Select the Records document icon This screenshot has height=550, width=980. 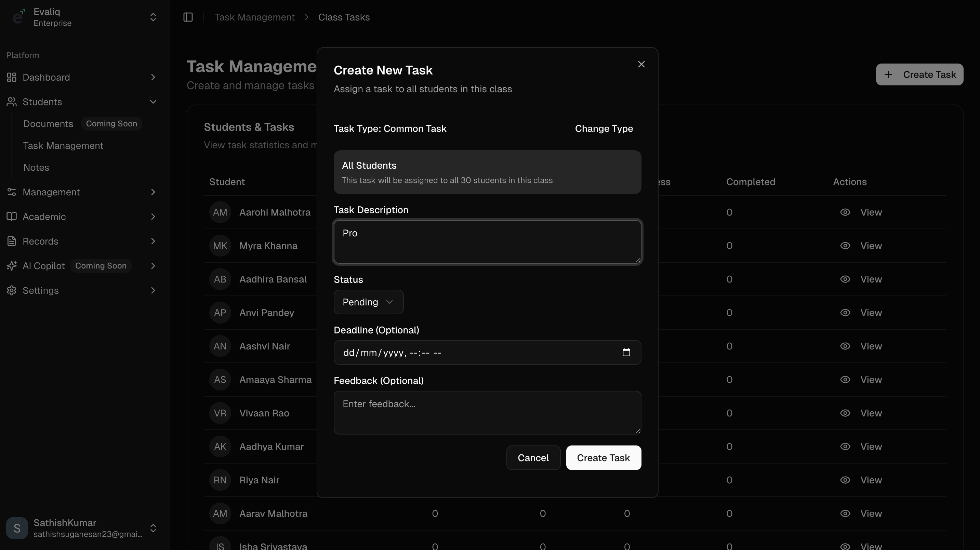11,242
